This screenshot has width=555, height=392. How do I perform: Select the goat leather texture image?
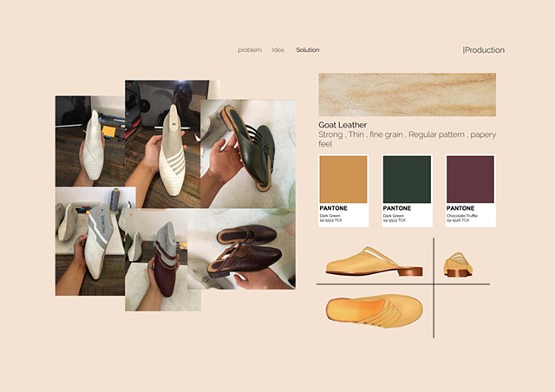pyautogui.click(x=407, y=95)
